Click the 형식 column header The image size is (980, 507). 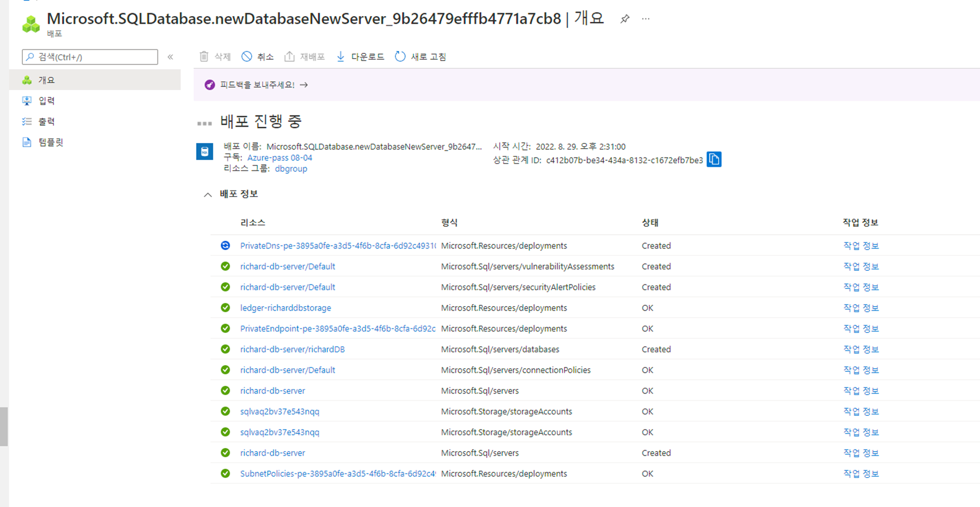(x=449, y=222)
